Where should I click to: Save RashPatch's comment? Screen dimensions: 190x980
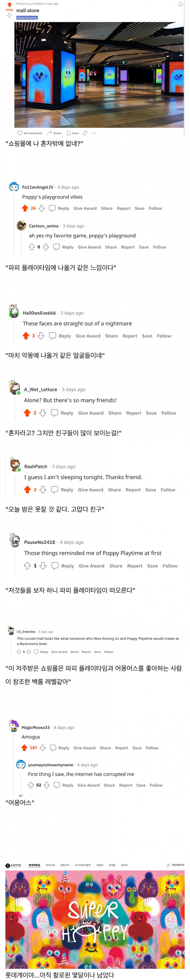[x=150, y=490]
